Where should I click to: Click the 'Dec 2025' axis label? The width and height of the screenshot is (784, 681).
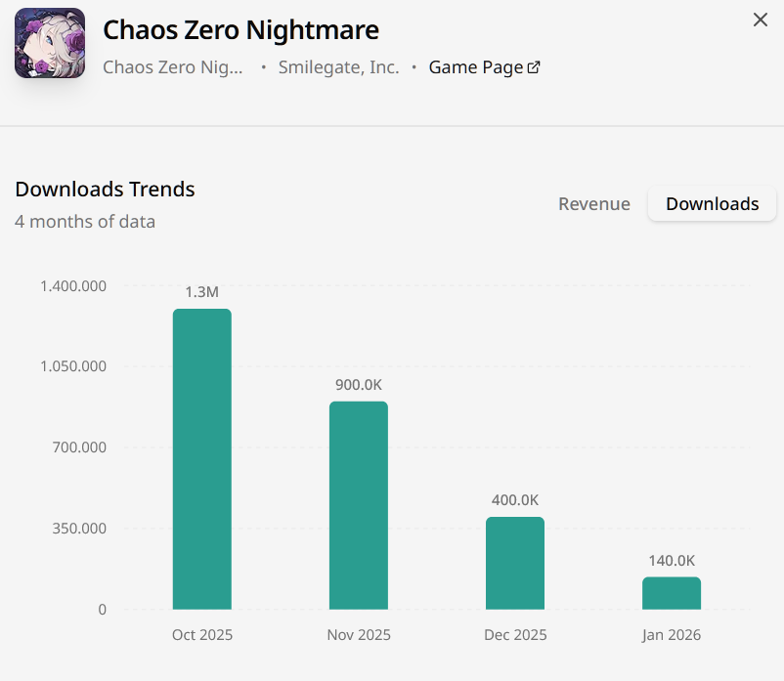point(515,634)
